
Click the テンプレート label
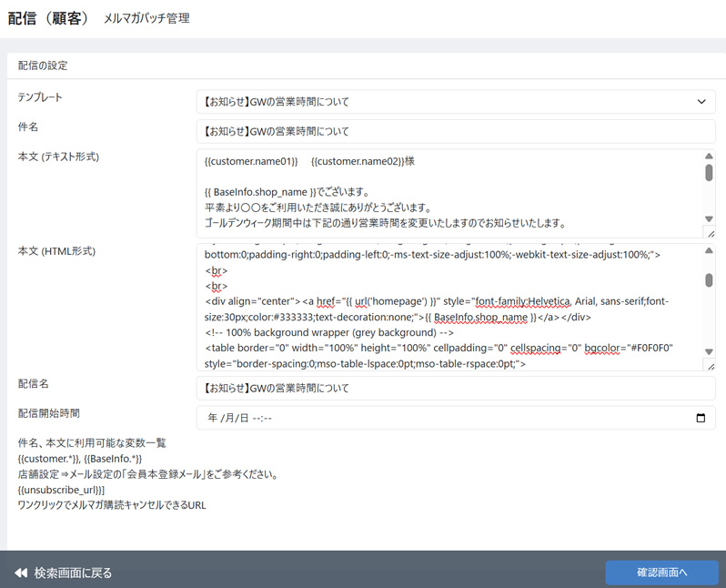tap(40, 97)
